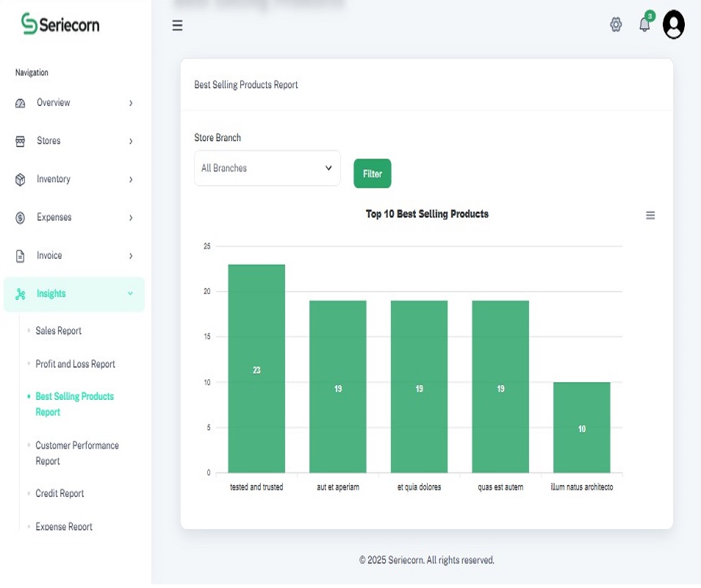The height and width of the screenshot is (588, 701).
Task: Go to Customer Performance Report
Action: (77, 453)
